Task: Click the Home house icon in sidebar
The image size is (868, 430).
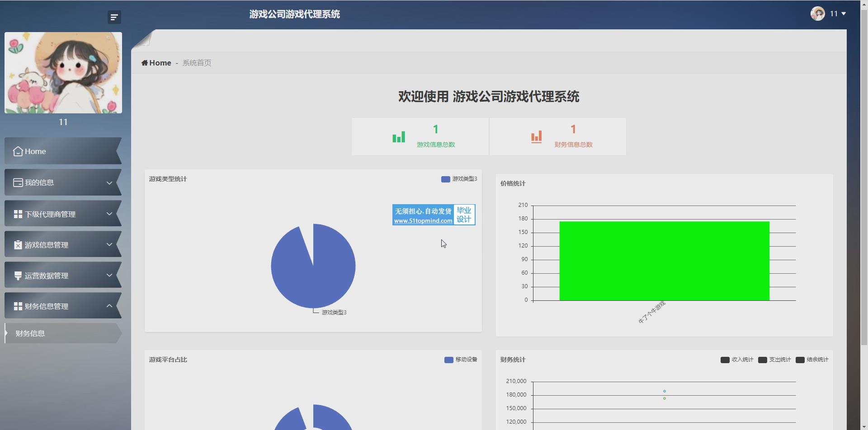Action: pos(18,151)
